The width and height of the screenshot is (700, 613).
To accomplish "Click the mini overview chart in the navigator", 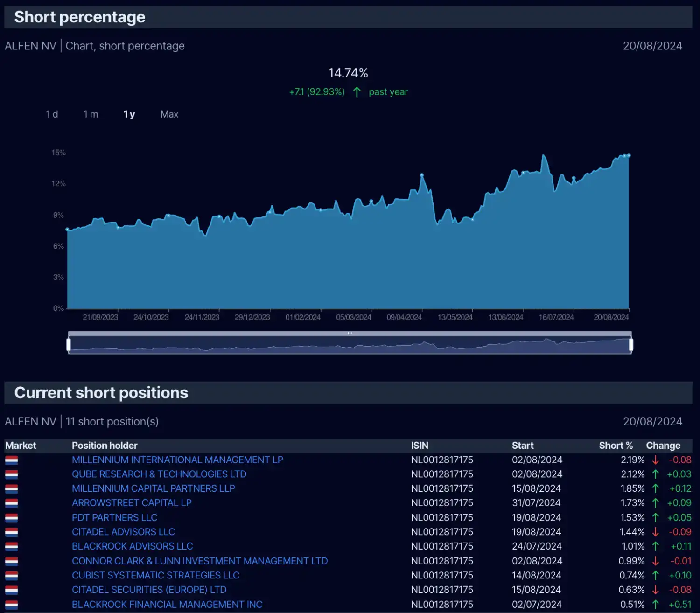I will (350, 345).
